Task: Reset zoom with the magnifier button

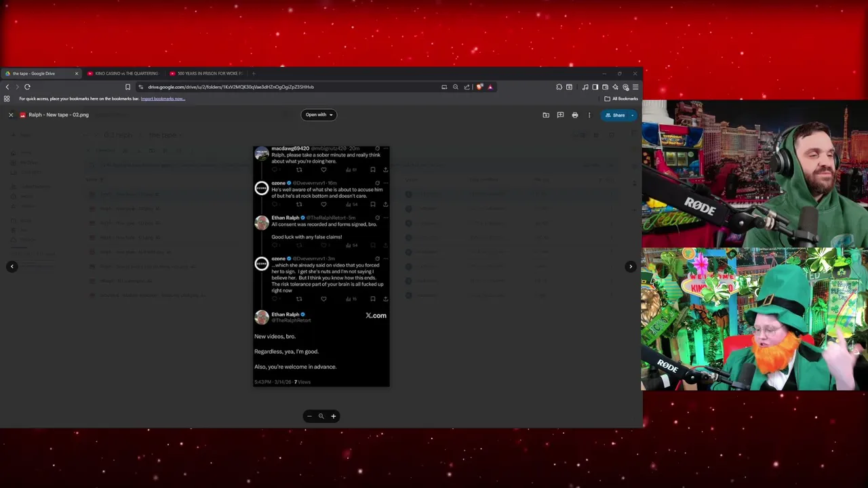Action: tap(321, 416)
